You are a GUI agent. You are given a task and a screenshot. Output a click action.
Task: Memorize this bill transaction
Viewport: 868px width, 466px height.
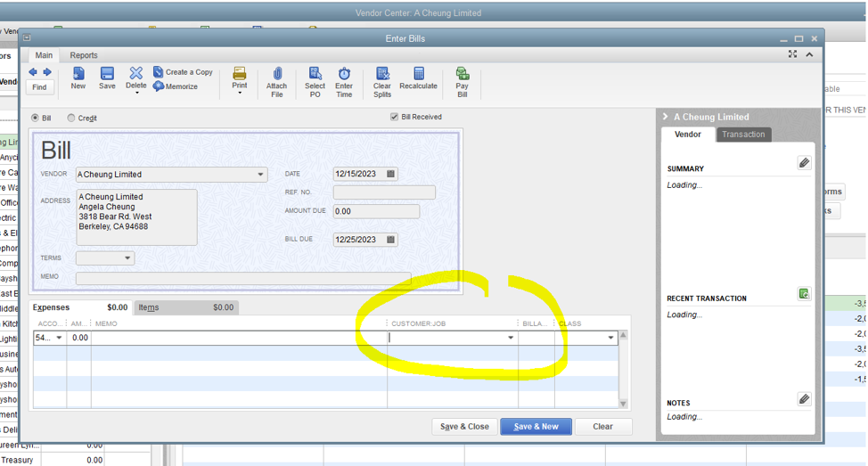[x=176, y=86]
